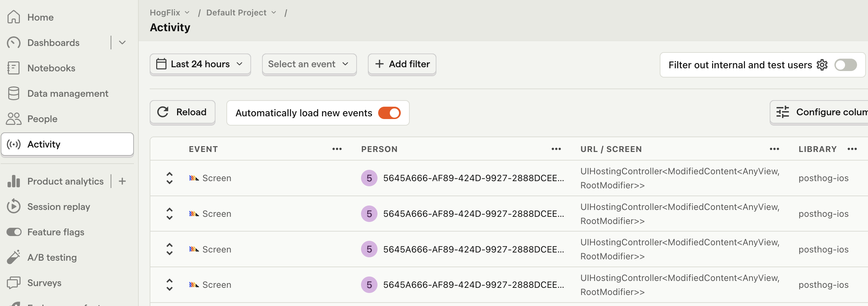
Task: Click the Add filter button
Action: [402, 64]
